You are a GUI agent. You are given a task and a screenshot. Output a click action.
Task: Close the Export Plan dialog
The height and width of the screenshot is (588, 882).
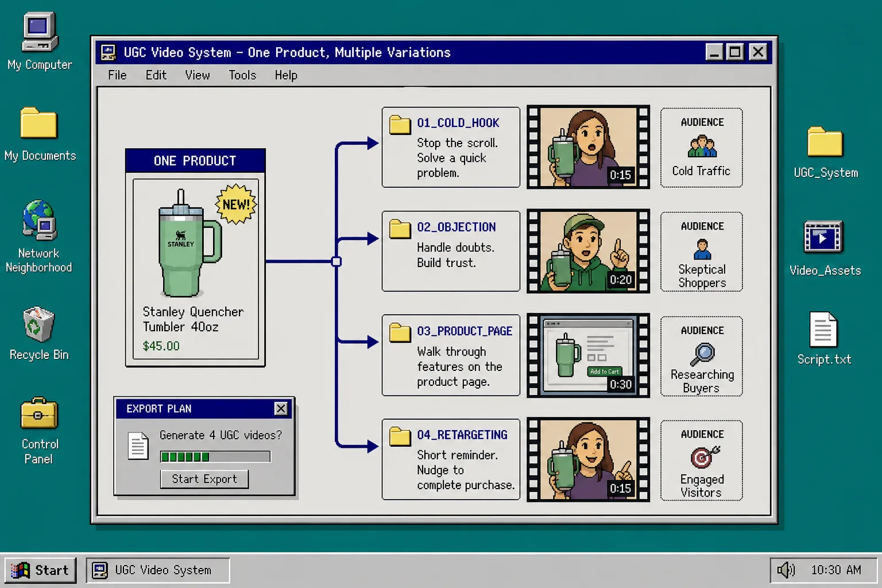281,408
